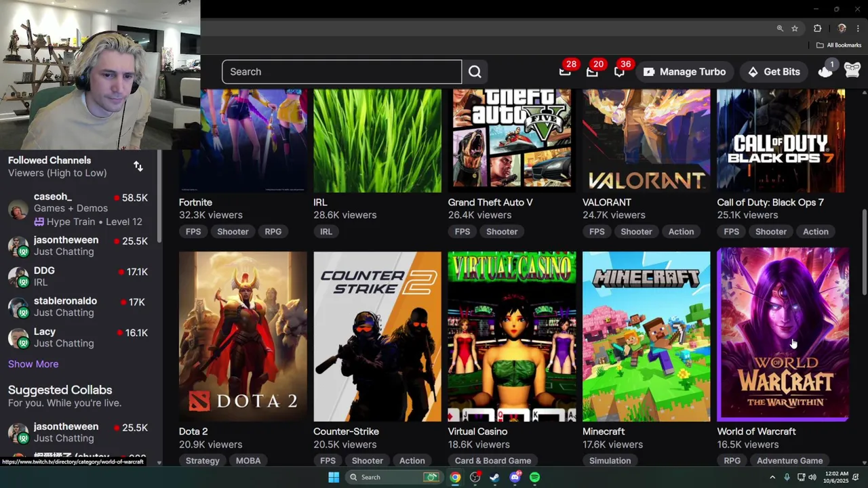Click the Virtual Casino title text
Image resolution: width=868 pixels, height=488 pixels.
pyautogui.click(x=477, y=431)
